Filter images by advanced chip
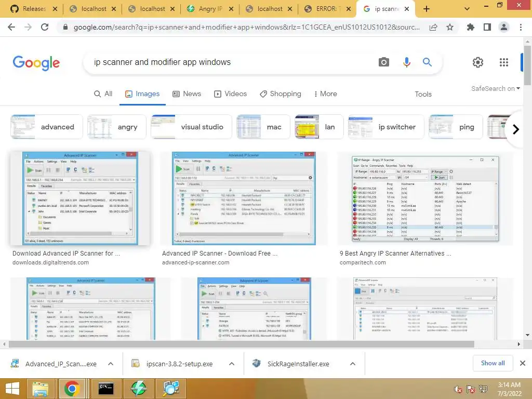The image size is (532, 399). (x=46, y=127)
